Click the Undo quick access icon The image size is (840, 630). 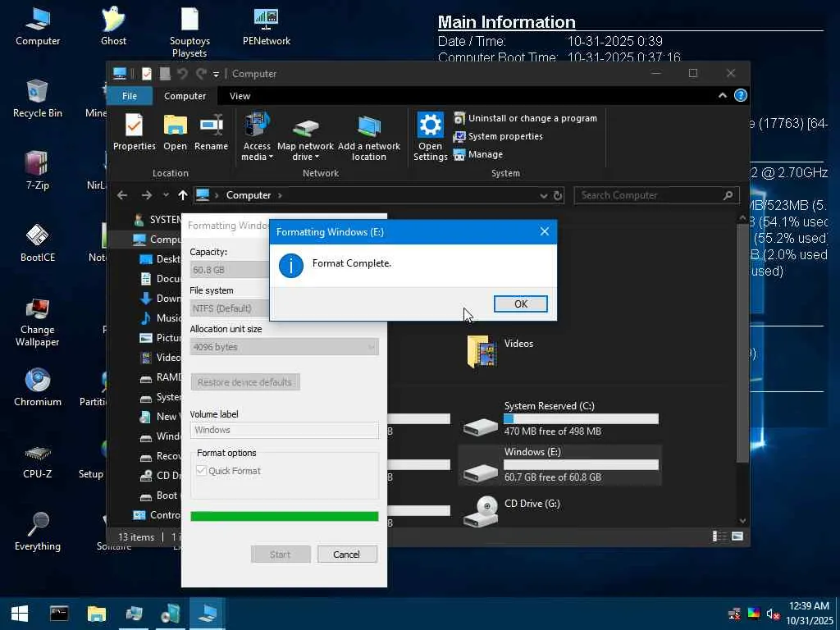click(x=182, y=74)
